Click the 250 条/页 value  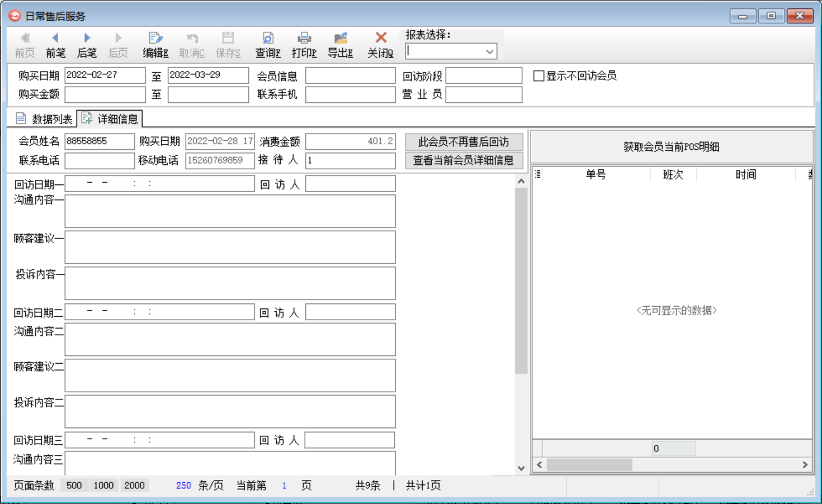pos(183,486)
